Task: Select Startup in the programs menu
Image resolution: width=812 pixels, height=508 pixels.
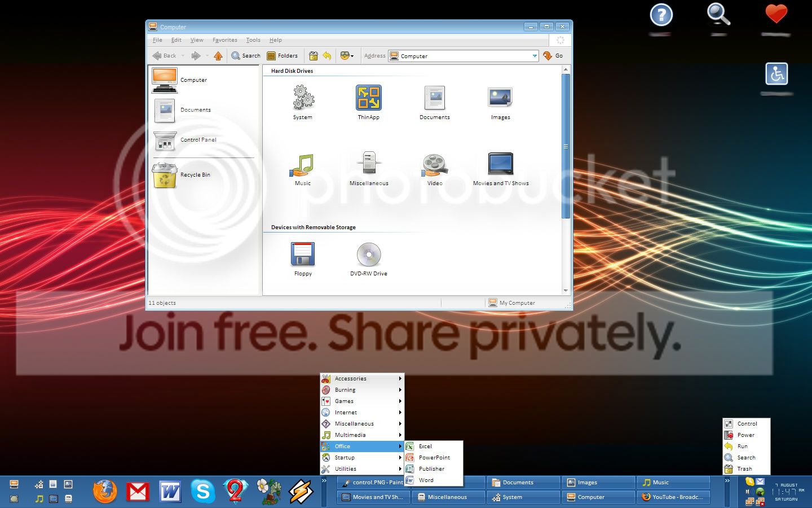Action: click(362, 458)
